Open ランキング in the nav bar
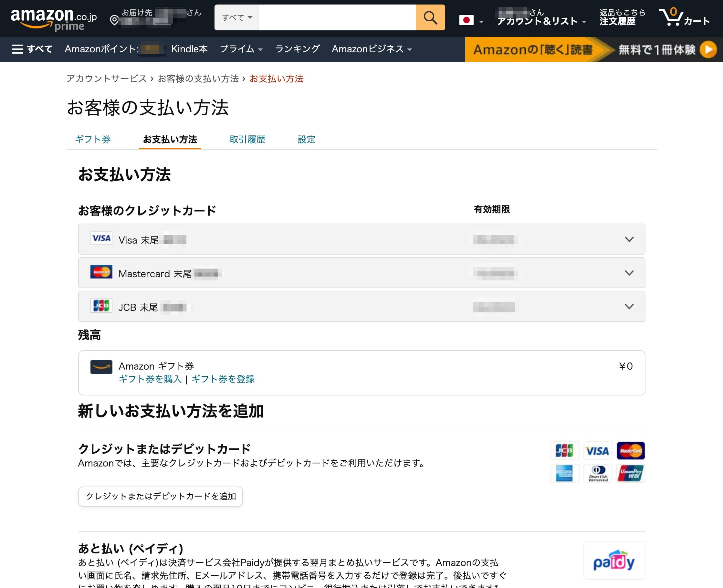 tap(297, 49)
